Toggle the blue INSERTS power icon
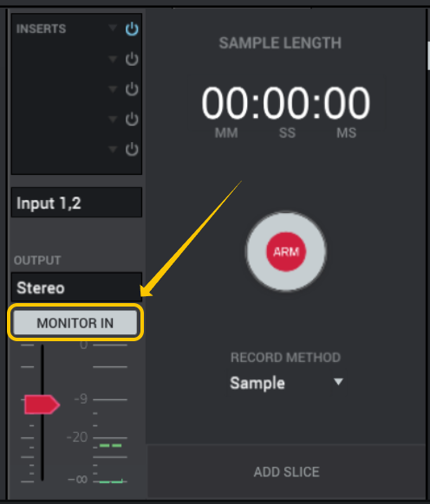This screenshot has height=504, width=430. [132, 29]
